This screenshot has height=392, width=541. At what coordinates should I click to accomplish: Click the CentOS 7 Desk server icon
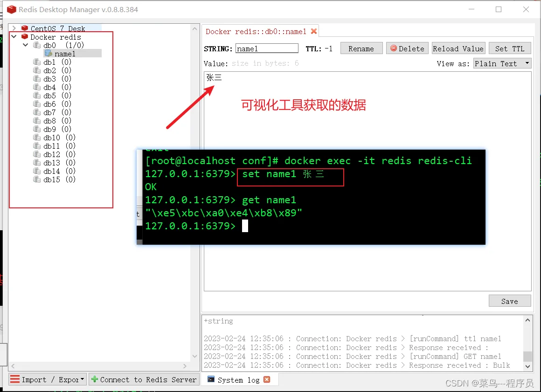click(x=25, y=28)
